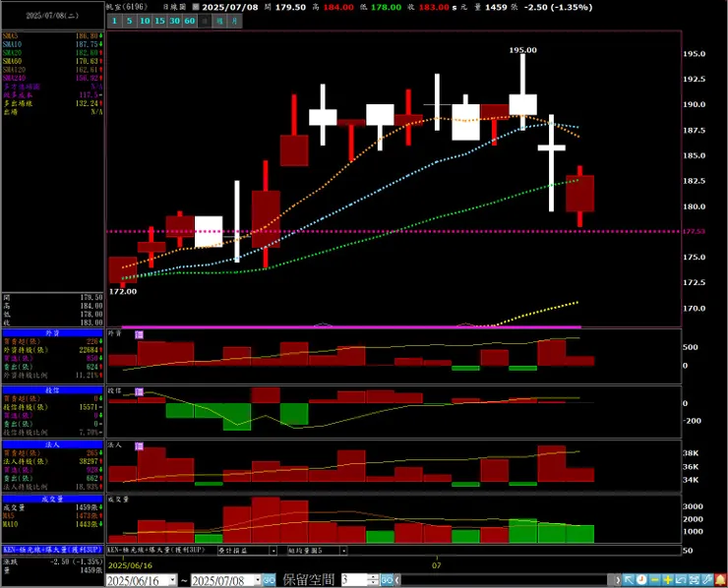Screen dimensions: 728x588
Task: Click the date box 2025/07/08 at top-left
Action: tap(52, 16)
